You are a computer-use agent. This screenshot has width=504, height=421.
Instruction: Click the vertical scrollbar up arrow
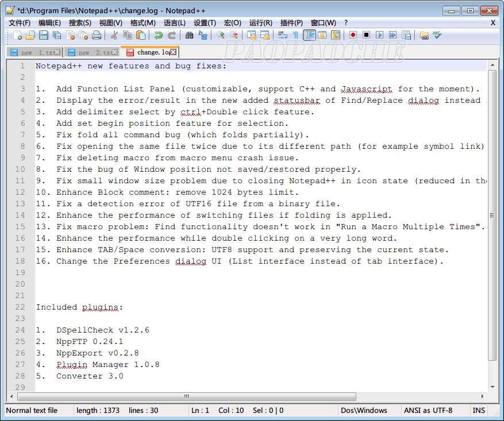[x=493, y=65]
